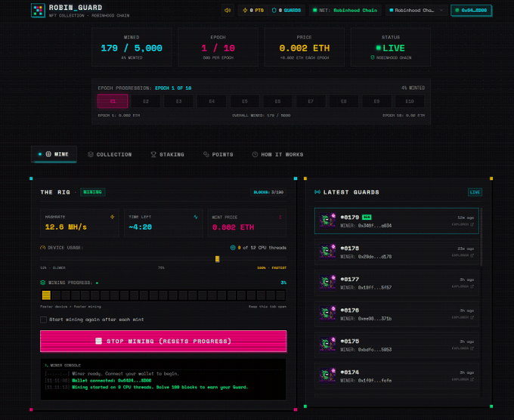Click the ROBIN_GUARD pixel logo
The height and width of the screenshot is (420, 514).
click(x=38, y=10)
